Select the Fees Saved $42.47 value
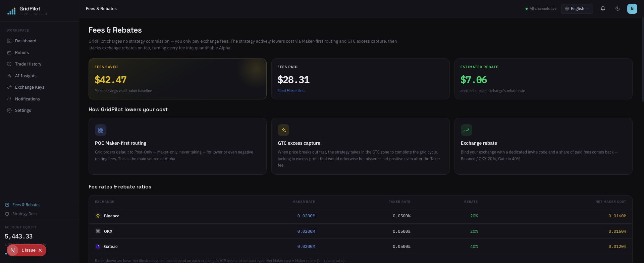The height and width of the screenshot is (263, 644). tap(110, 80)
